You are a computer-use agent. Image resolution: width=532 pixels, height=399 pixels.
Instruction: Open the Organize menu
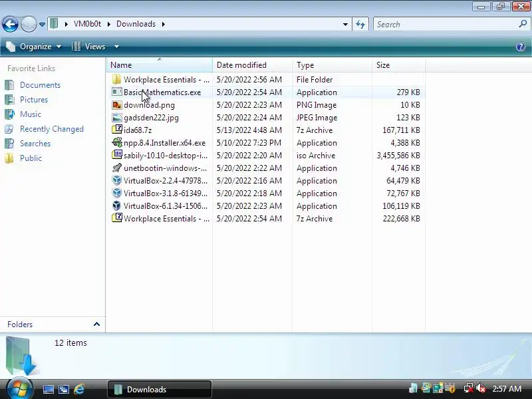pyautogui.click(x=34, y=47)
